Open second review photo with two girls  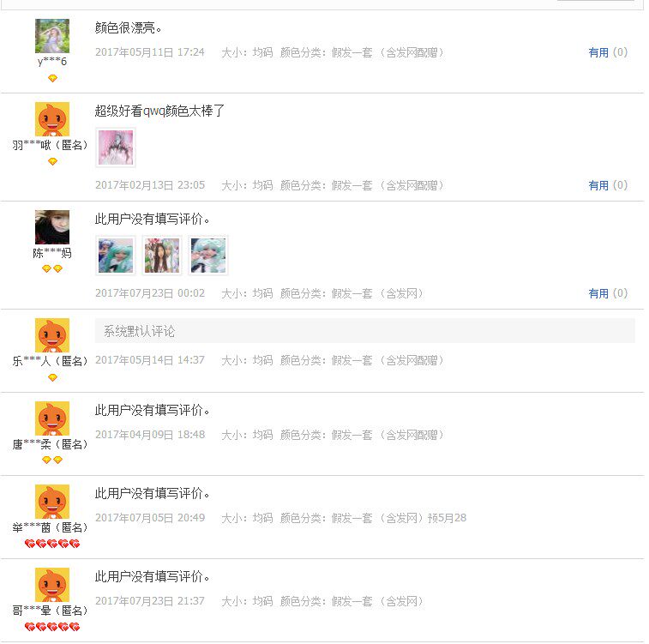coord(162,256)
